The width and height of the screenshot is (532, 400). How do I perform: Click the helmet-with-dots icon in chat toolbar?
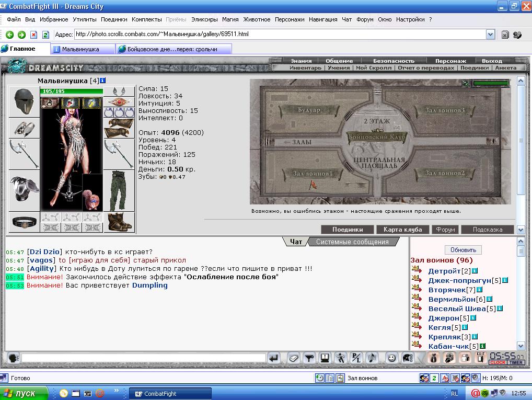point(408,358)
